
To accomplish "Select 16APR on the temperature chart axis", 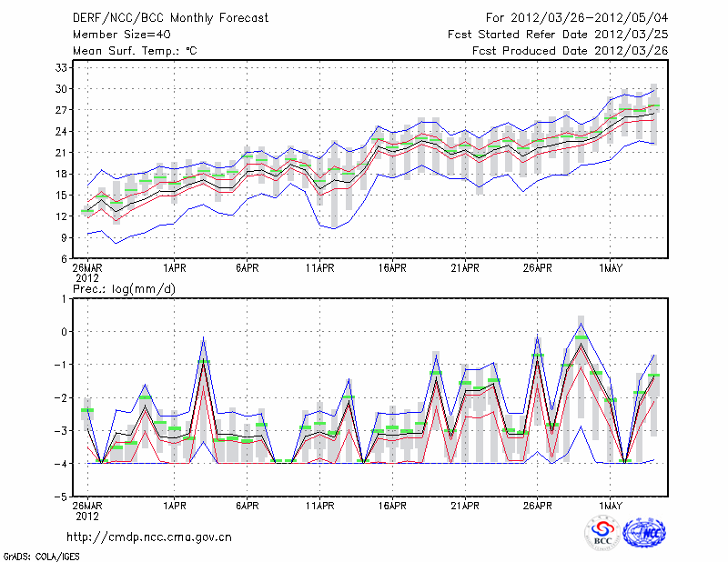I will tap(391, 268).
